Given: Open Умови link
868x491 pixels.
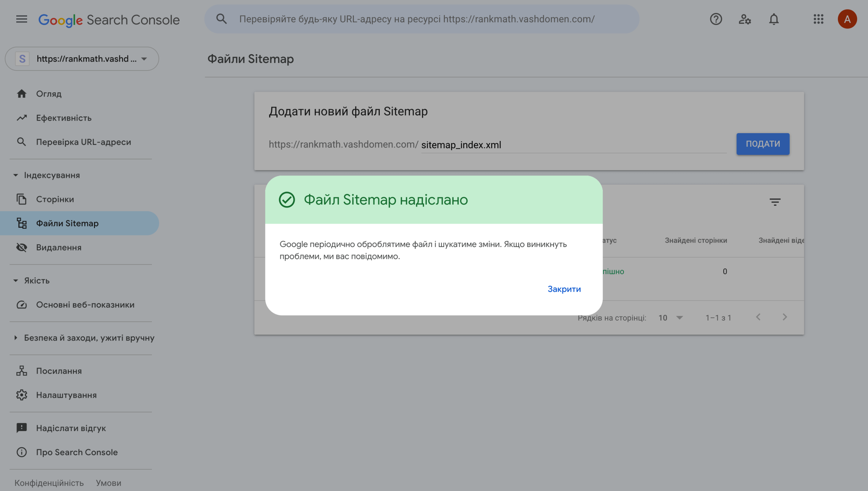Looking at the screenshot, I should pyautogui.click(x=108, y=483).
